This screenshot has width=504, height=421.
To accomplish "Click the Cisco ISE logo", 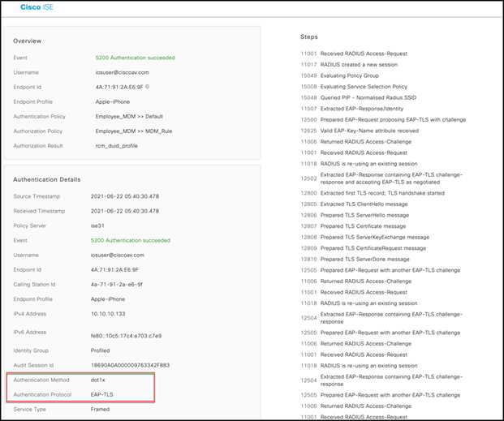I will [x=37, y=7].
